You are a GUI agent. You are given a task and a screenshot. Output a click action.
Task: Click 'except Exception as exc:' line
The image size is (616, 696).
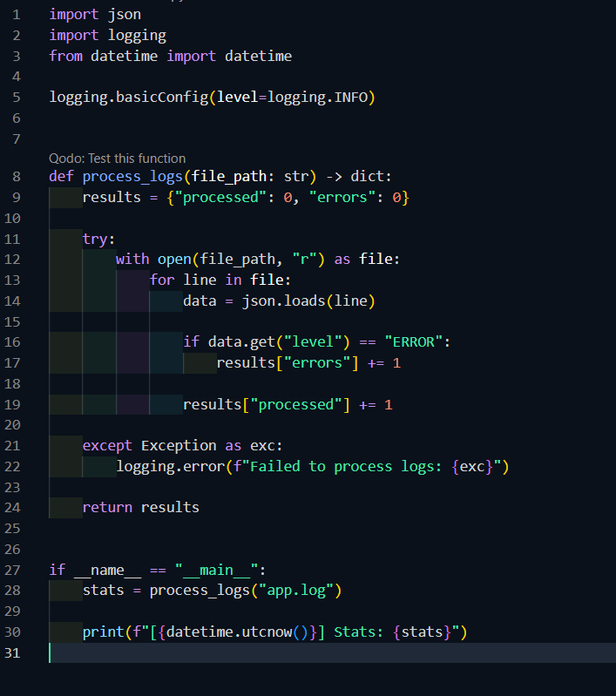tap(183, 446)
